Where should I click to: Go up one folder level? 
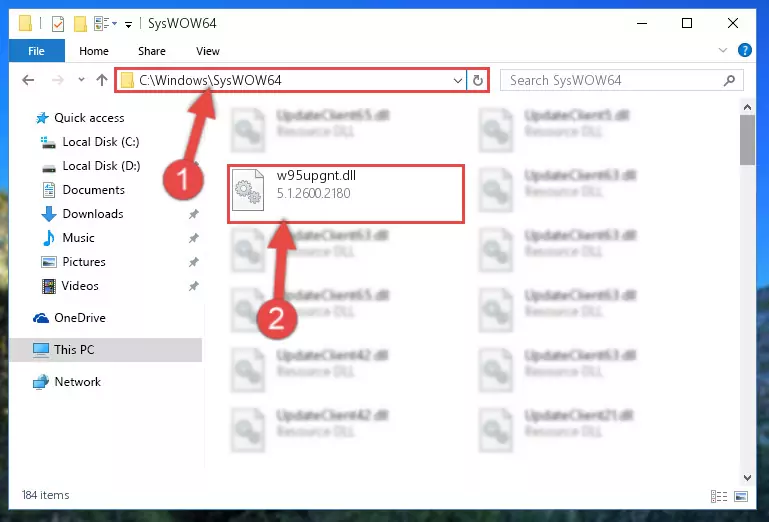tap(102, 80)
